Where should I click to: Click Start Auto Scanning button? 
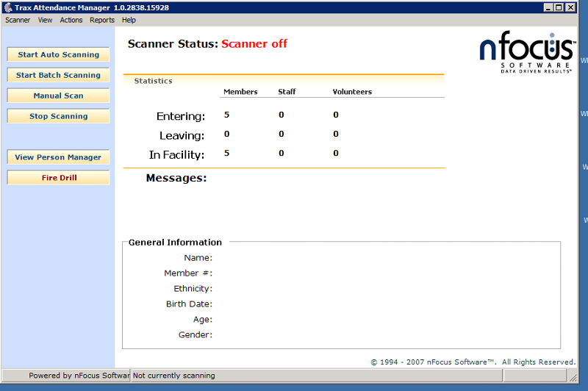pos(59,54)
